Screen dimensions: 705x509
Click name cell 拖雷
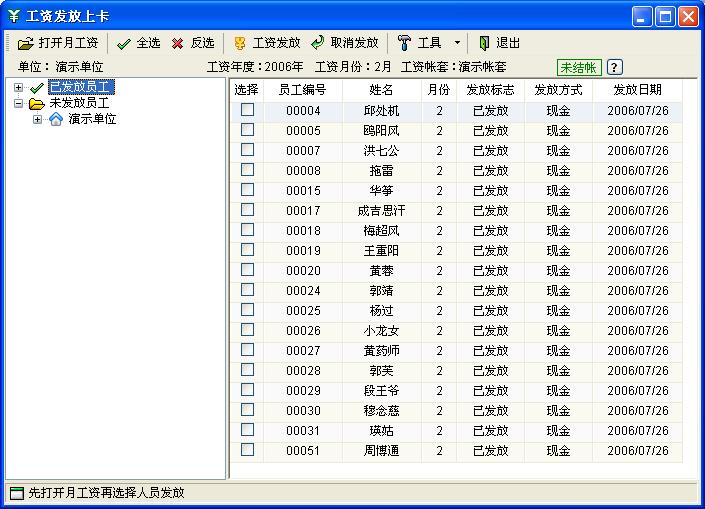point(381,170)
